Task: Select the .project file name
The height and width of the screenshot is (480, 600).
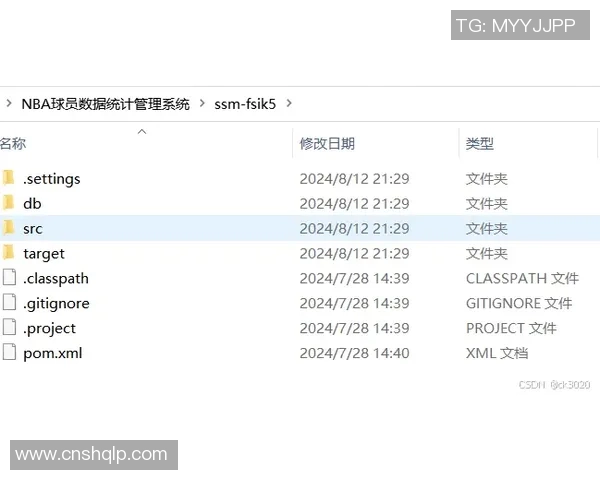Action: [49, 328]
